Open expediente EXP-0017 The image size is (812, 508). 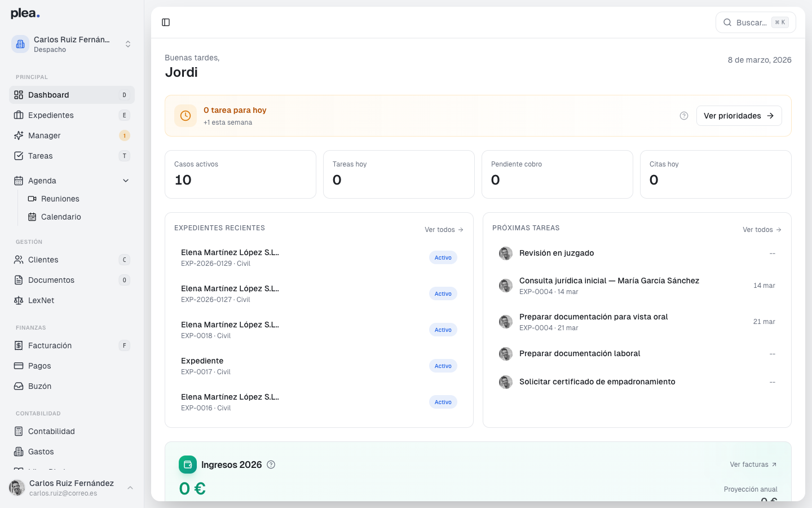319,366
